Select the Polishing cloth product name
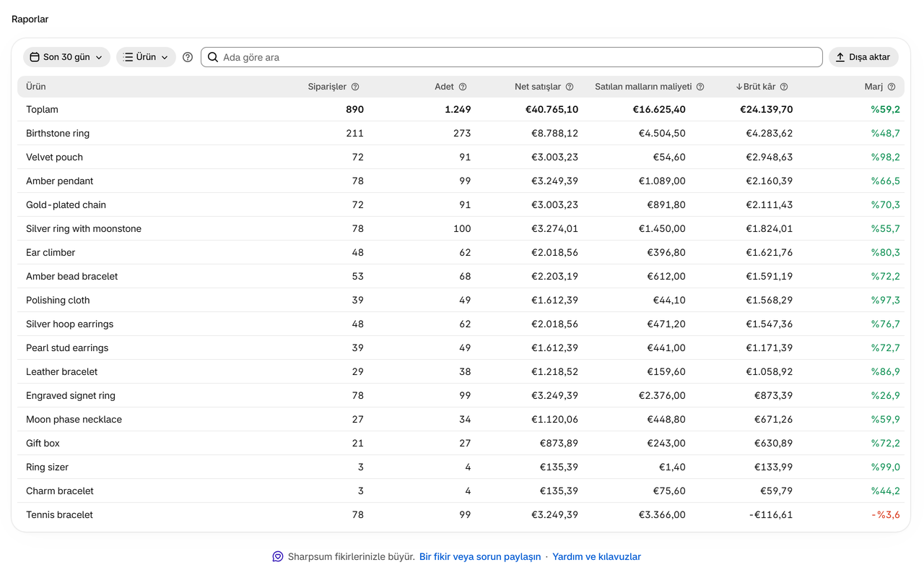 click(58, 300)
